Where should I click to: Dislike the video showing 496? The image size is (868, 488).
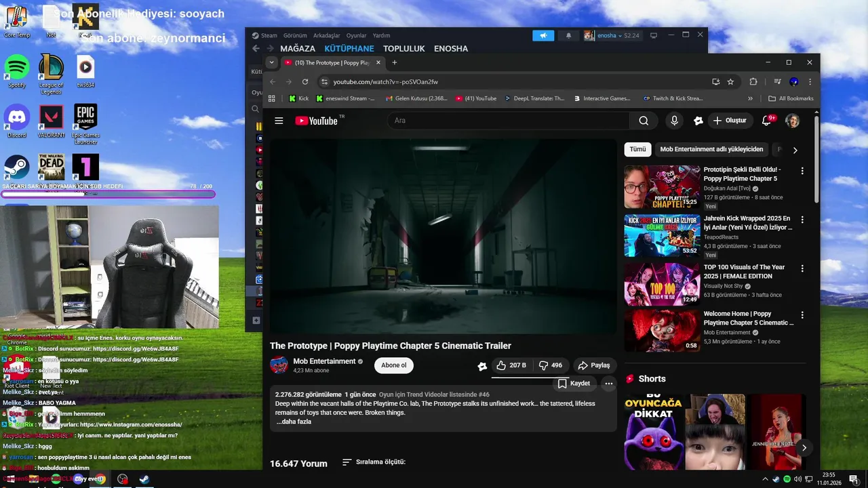pos(551,365)
